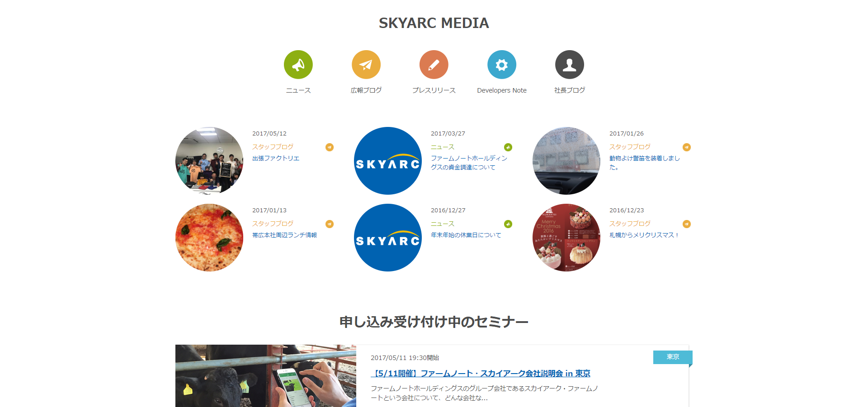Click the スタッフブログ category label above 出張ファクトリエ

[x=273, y=147]
